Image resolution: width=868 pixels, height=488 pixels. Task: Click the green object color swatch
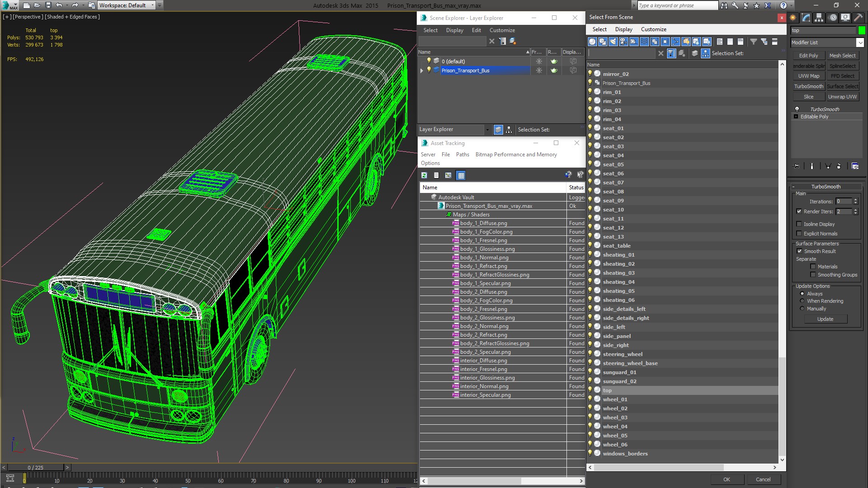click(862, 31)
